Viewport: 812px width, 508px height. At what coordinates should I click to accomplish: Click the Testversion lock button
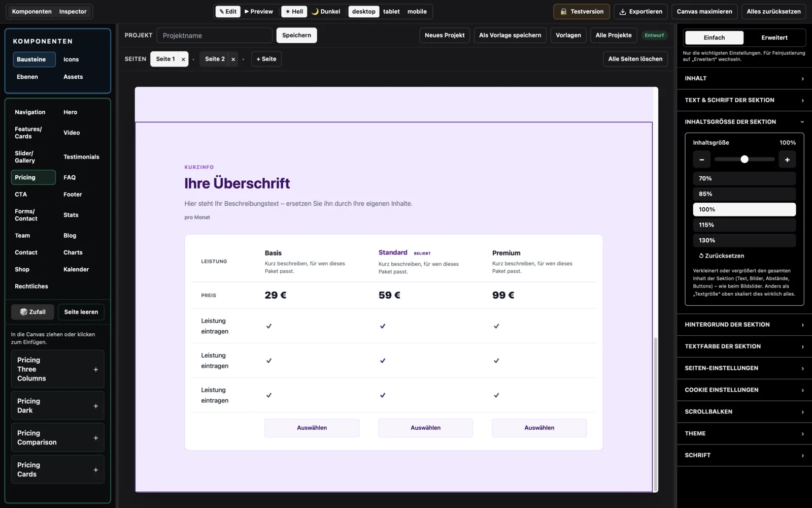click(x=582, y=12)
